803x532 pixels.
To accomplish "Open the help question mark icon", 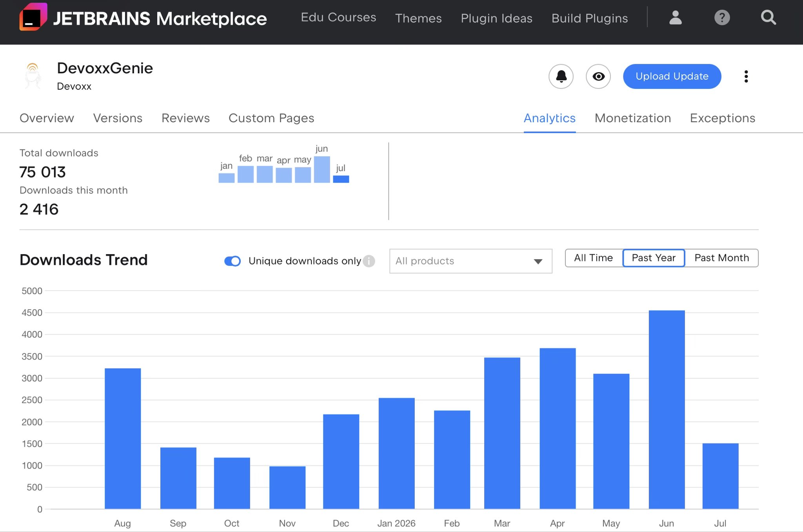I will point(722,18).
